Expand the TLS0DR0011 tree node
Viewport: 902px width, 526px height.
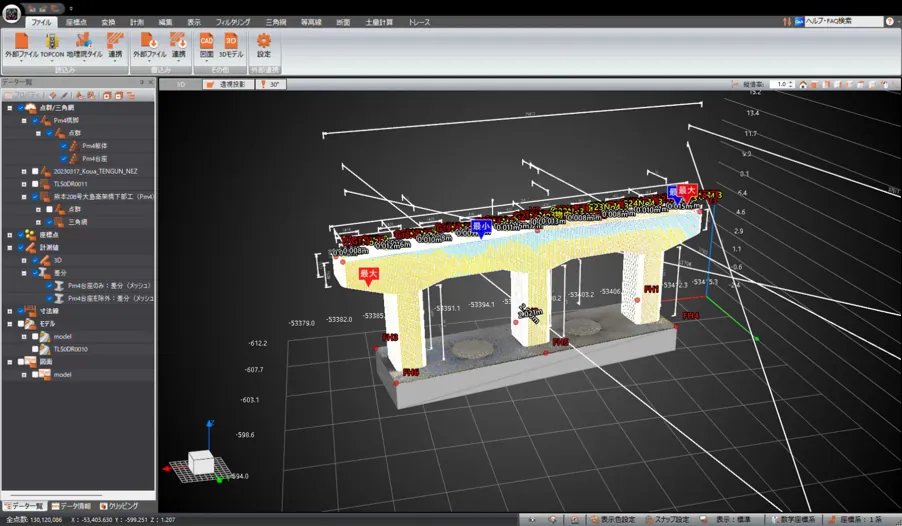22,184
